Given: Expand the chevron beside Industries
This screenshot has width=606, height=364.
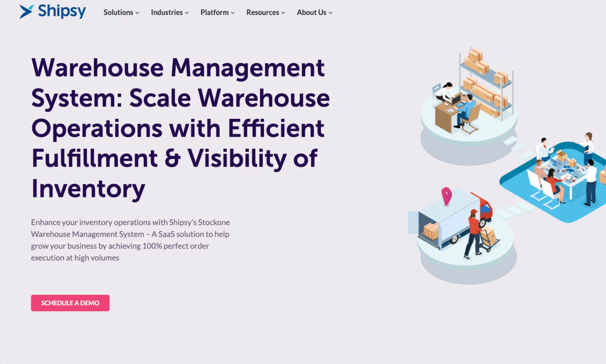Looking at the screenshot, I should pyautogui.click(x=187, y=13).
